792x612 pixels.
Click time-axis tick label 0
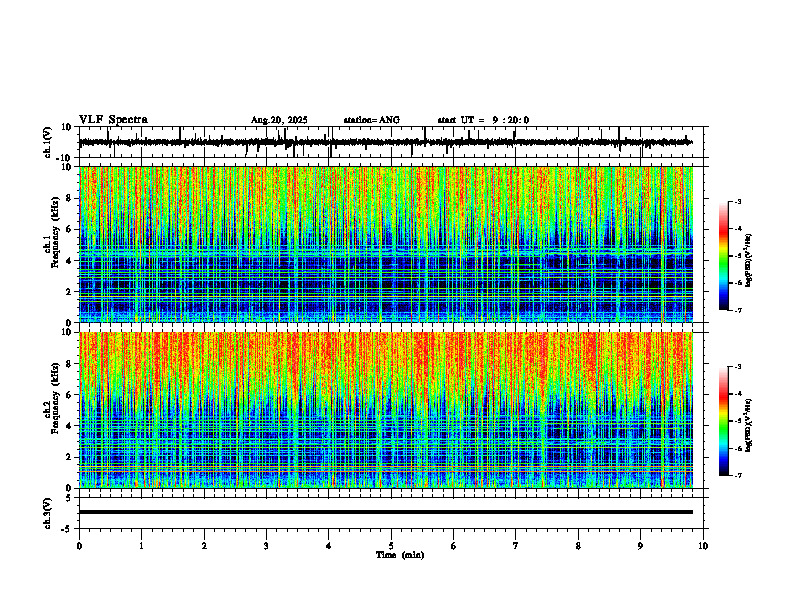tap(79, 546)
